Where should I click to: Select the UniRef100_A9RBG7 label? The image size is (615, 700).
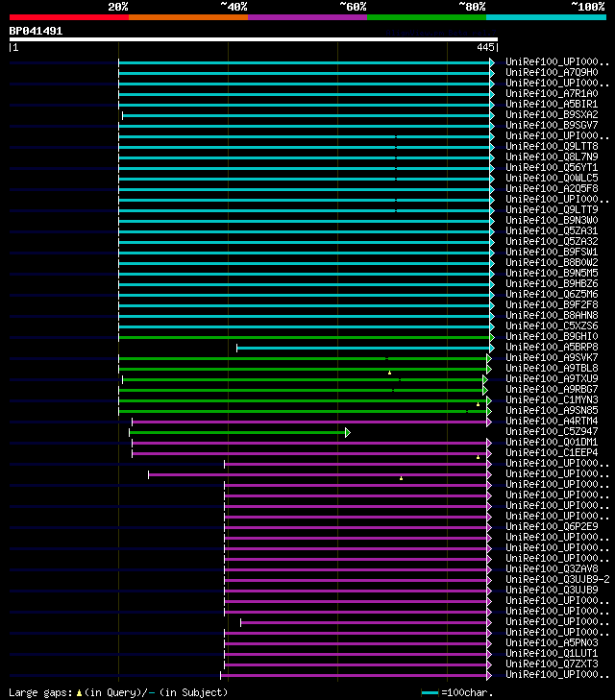(x=552, y=389)
